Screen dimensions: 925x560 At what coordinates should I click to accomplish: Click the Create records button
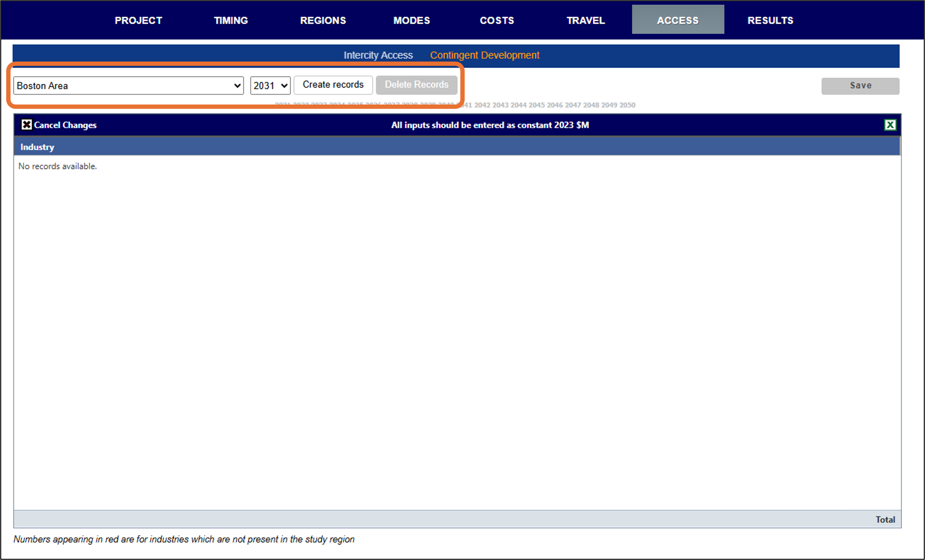[333, 85]
